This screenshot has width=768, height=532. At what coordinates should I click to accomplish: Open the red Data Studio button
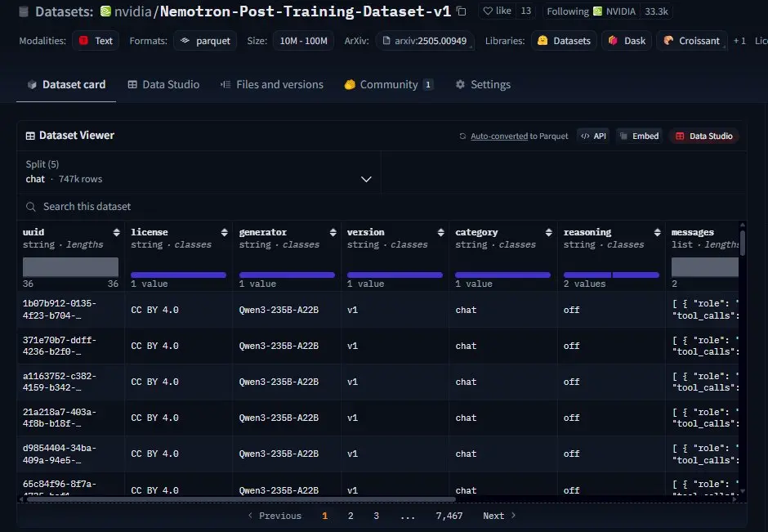tap(703, 136)
